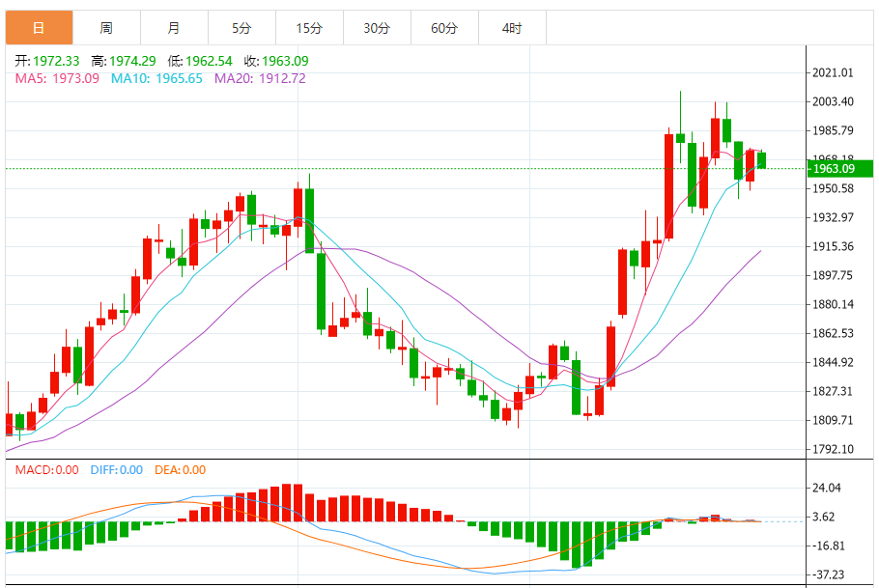This screenshot has width=879, height=588.
Task: Click the DIFF value label
Action: 116,470
